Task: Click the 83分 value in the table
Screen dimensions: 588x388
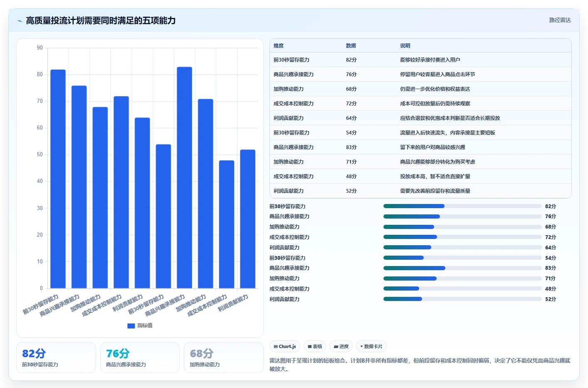Action: pyautogui.click(x=351, y=147)
